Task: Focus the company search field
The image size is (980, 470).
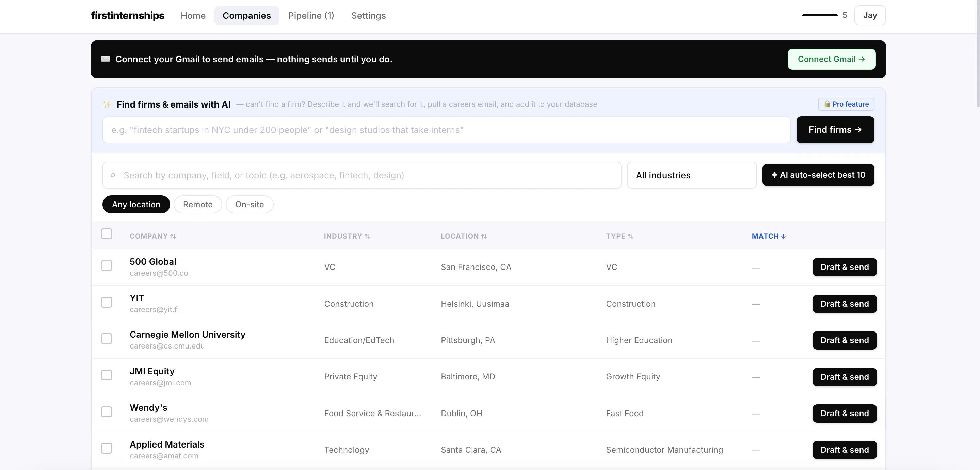Action: [x=362, y=175]
